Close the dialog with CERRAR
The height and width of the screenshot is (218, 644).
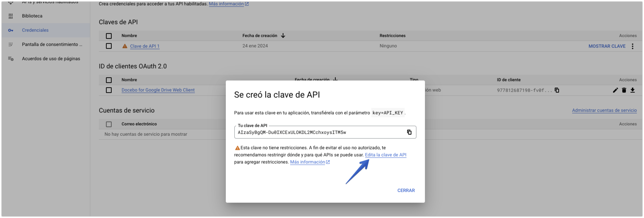(x=406, y=190)
